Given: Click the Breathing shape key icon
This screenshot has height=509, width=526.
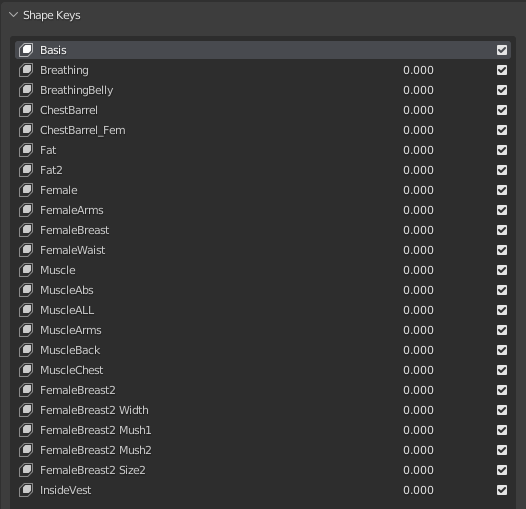Looking at the screenshot, I should pyautogui.click(x=26, y=70).
